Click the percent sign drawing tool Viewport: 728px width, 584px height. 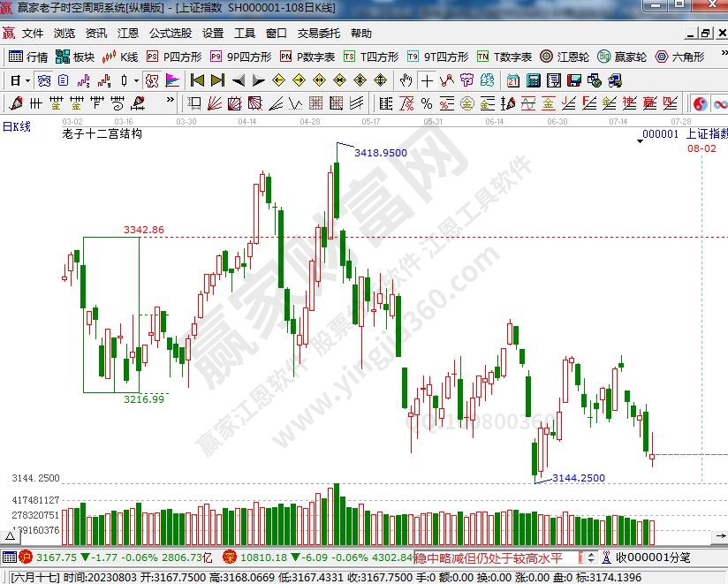coord(426,103)
